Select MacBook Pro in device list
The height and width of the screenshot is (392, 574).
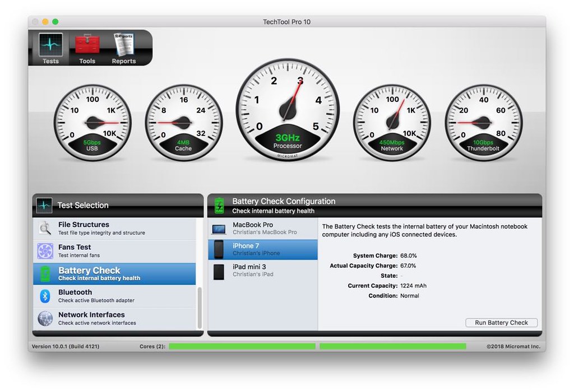click(262, 228)
